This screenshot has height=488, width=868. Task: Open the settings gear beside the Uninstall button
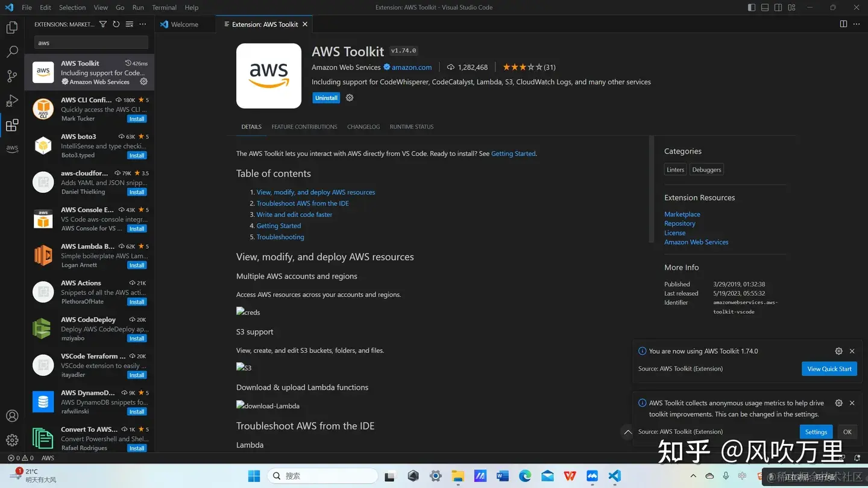click(350, 98)
